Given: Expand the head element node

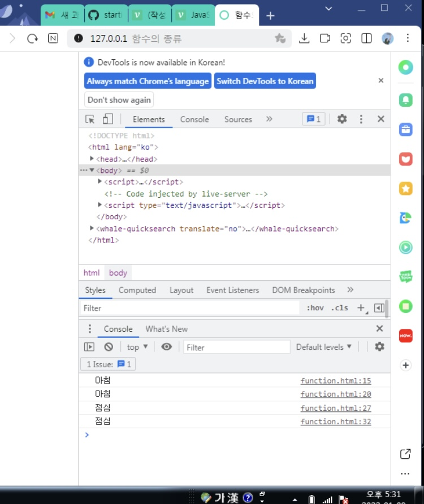Looking at the screenshot, I should click(x=92, y=158).
